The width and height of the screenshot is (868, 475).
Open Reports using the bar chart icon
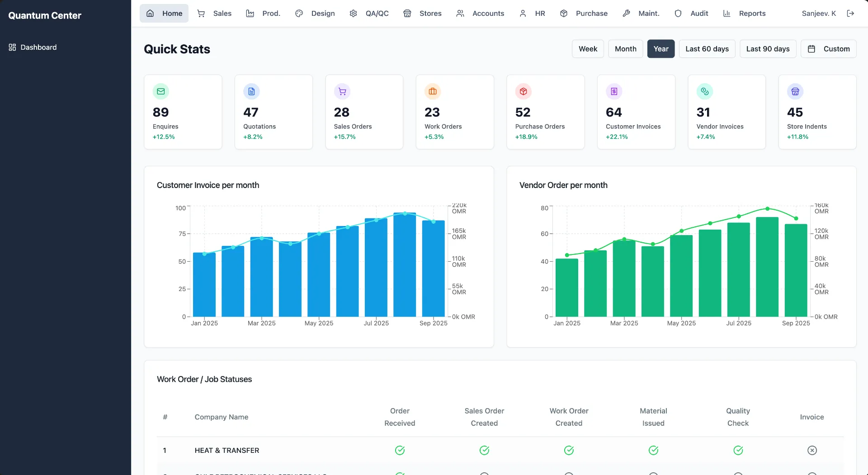click(727, 13)
